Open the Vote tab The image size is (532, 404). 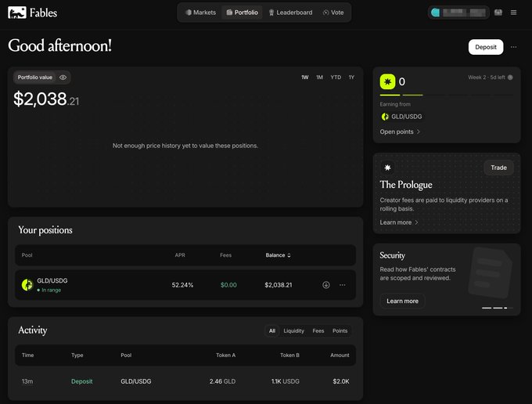tap(333, 13)
